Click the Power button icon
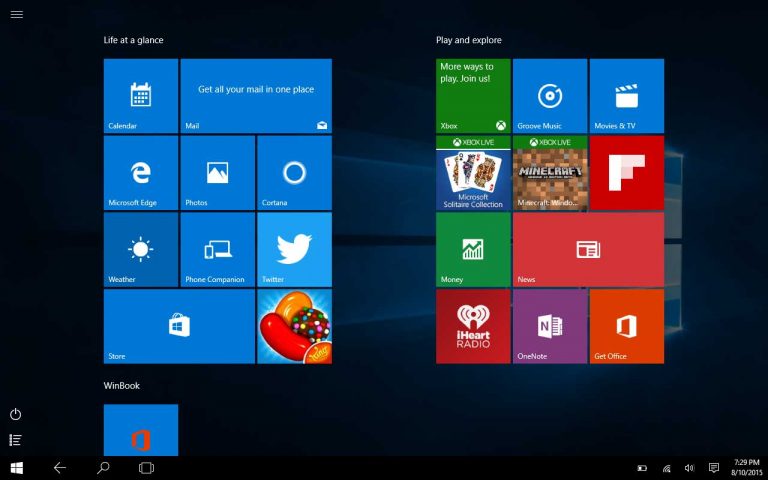 (x=16, y=414)
